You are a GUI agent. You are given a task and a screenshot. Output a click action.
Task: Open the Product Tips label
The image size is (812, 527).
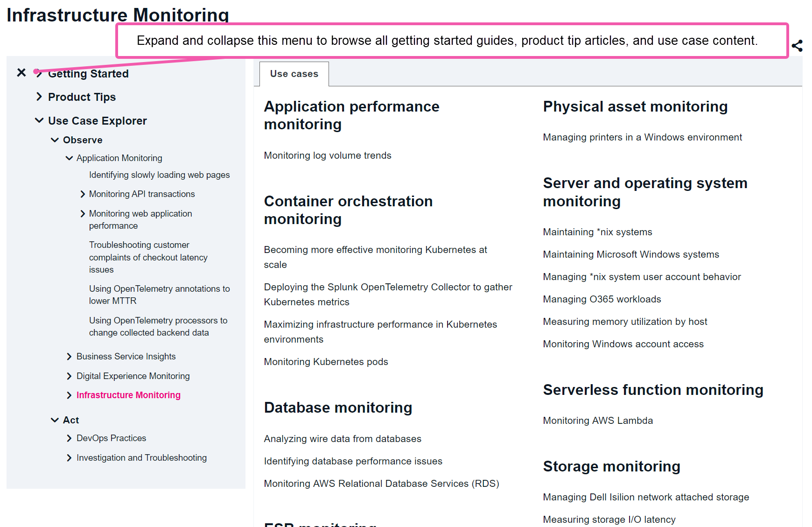(82, 97)
